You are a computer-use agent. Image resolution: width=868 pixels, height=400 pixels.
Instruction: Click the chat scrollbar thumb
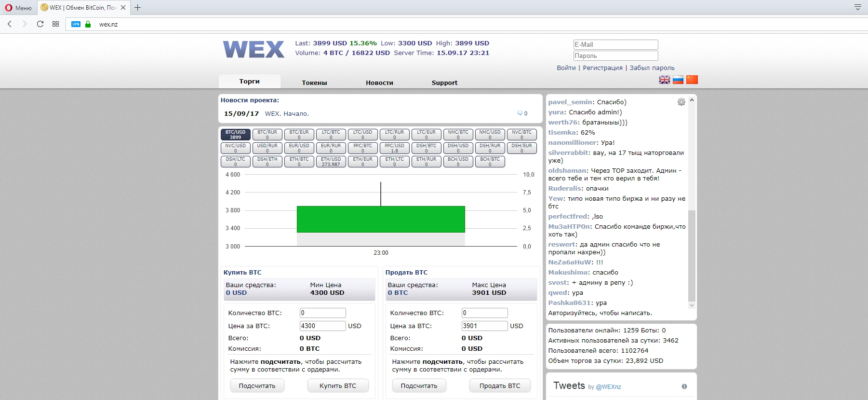click(692, 256)
